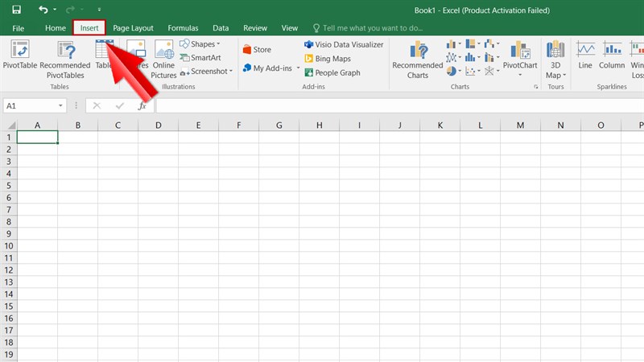
Task: Open the Formulas tab
Action: click(183, 28)
